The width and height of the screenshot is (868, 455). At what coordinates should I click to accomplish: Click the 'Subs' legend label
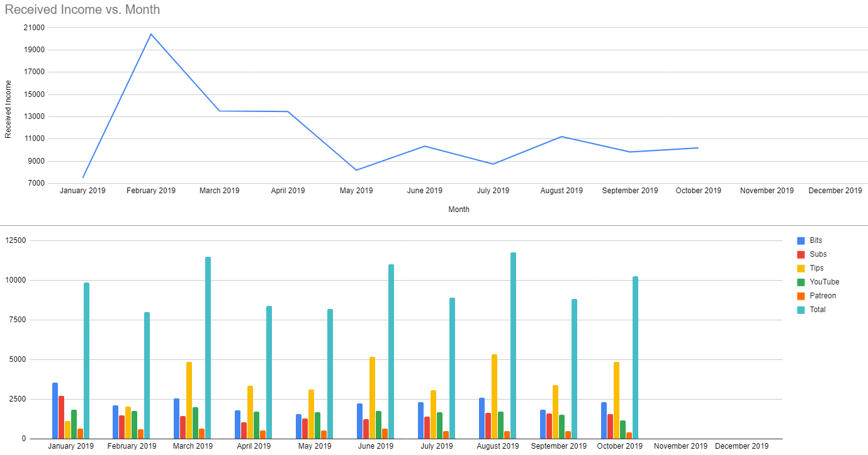pyautogui.click(x=818, y=254)
